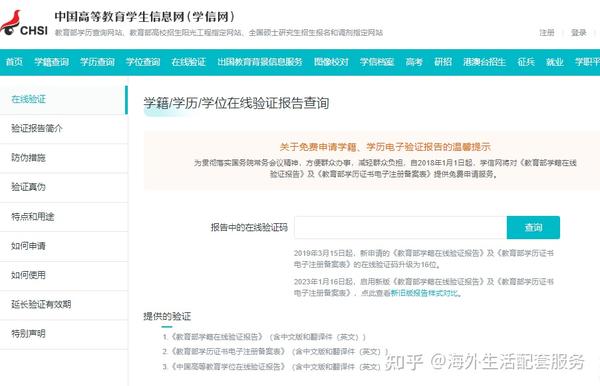
Task: Click the CHSI bird logo
Action: (24, 24)
